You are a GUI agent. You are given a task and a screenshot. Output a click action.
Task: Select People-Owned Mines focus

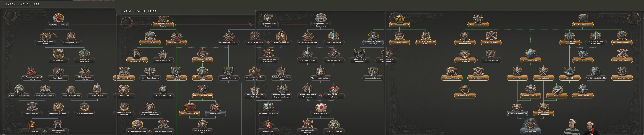[x=71, y=92]
